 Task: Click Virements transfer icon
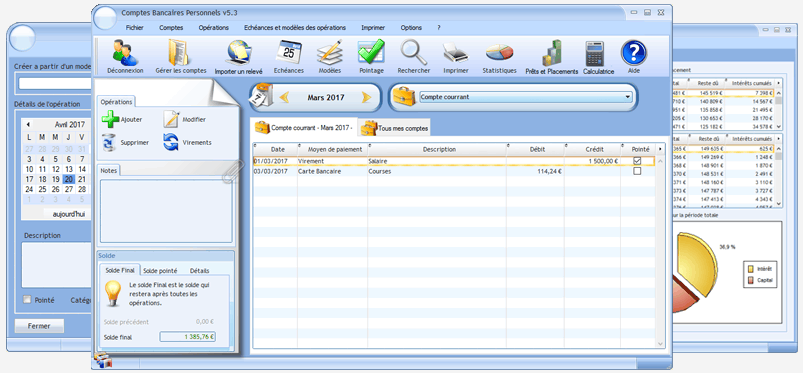pos(171,142)
